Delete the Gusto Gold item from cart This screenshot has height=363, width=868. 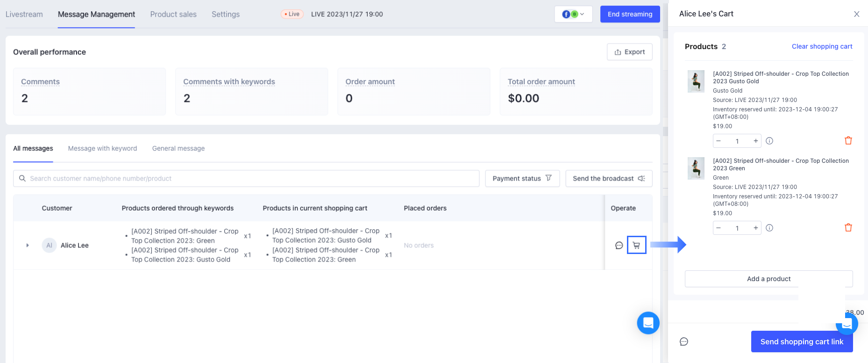tap(848, 141)
